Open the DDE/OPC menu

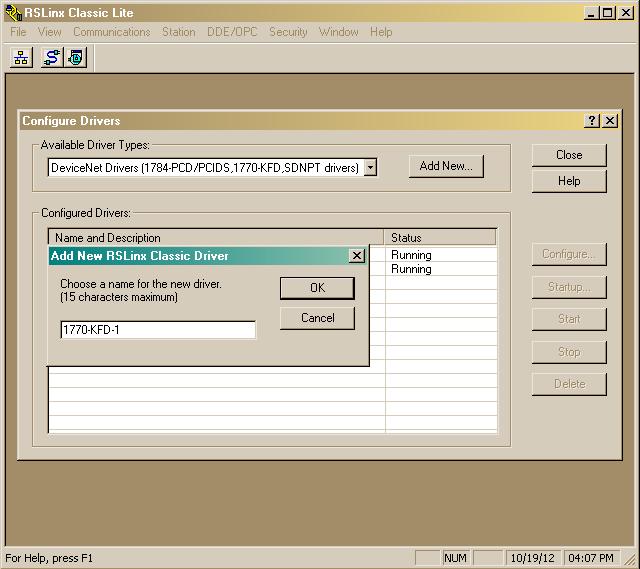[232, 32]
